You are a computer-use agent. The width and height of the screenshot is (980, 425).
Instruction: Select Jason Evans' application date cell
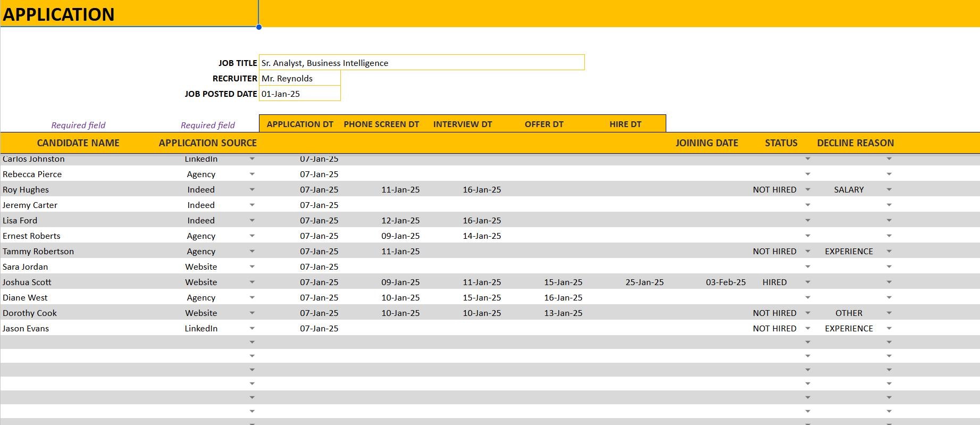click(319, 328)
